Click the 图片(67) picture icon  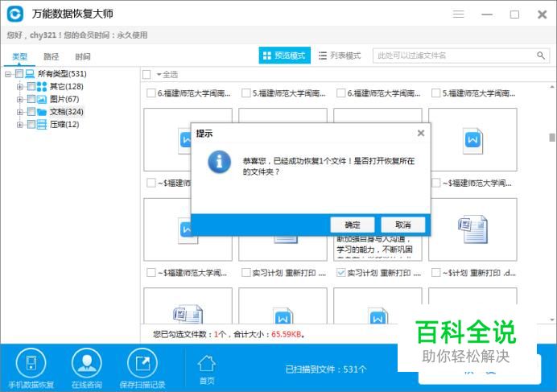point(42,99)
